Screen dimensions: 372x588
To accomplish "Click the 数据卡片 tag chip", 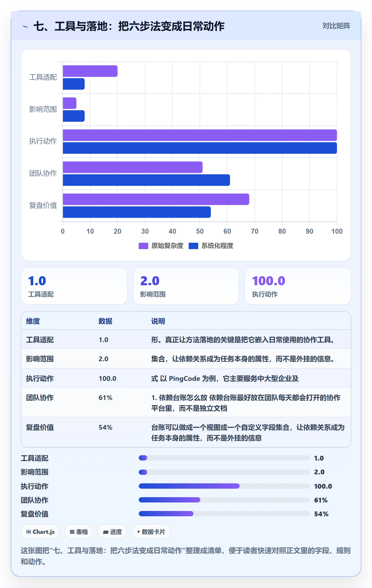I will pyautogui.click(x=151, y=532).
